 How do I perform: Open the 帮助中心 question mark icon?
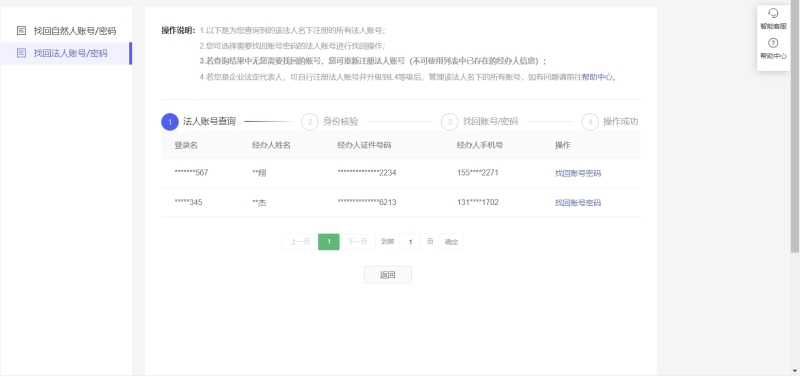(773, 43)
